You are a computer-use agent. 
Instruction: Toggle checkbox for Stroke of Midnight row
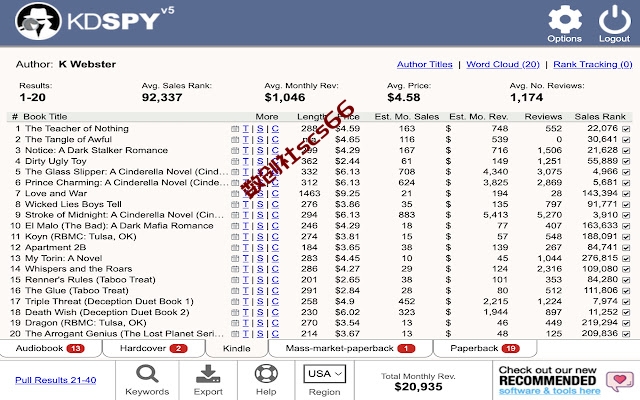(x=626, y=216)
